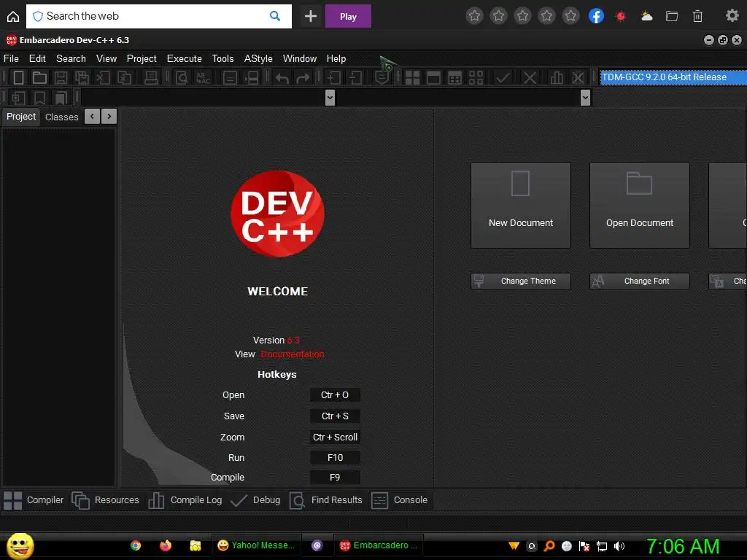The width and height of the screenshot is (747, 560).
Task: Click the Compile and Run toolbar icon
Action: (x=455, y=77)
